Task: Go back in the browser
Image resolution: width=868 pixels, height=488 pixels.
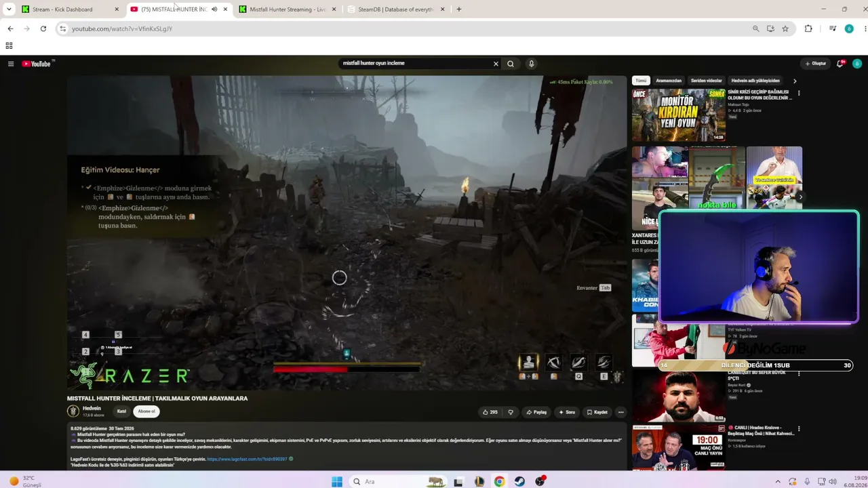Action: pyautogui.click(x=10, y=28)
